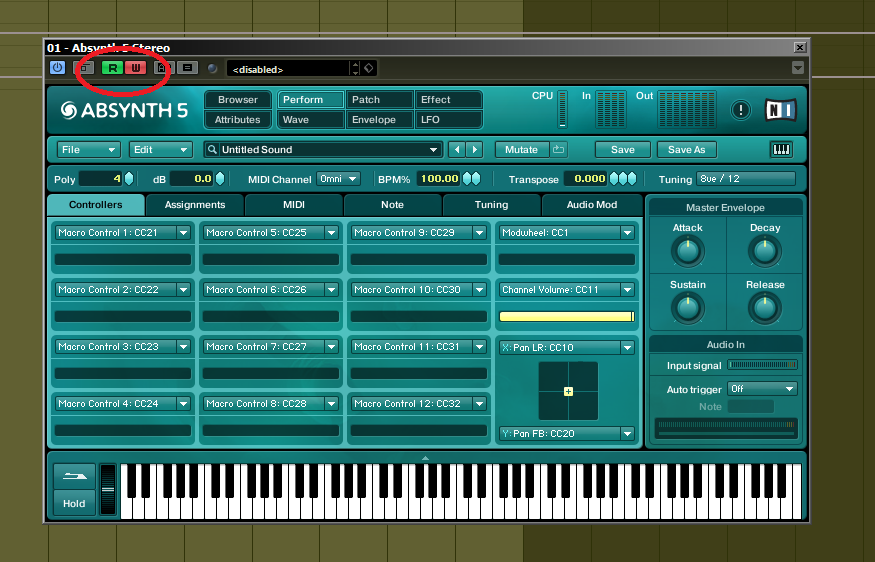The image size is (875, 562).
Task: Click the NI logo icon
Action: pos(781,110)
